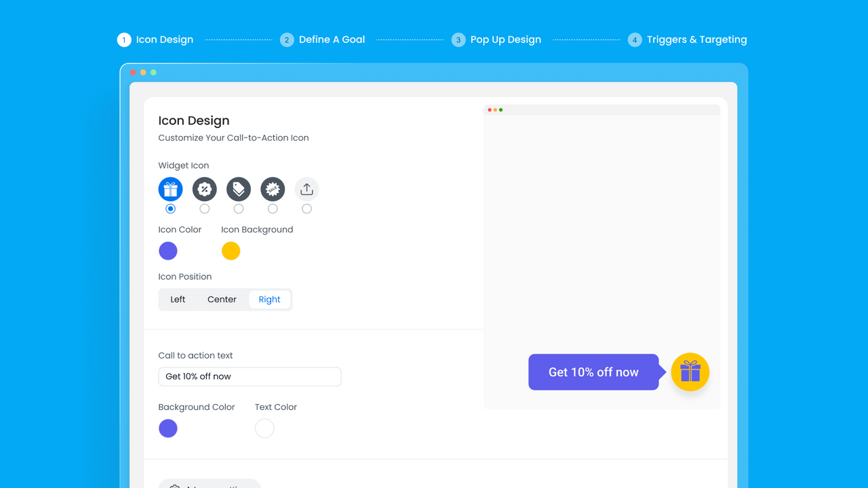Select the price tag widget icon
The image size is (868, 488).
(238, 189)
